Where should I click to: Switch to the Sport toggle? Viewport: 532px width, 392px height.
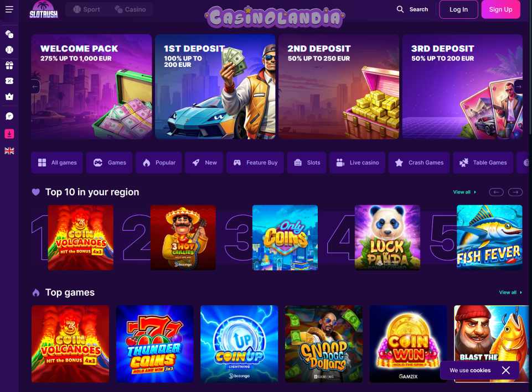[x=86, y=9]
